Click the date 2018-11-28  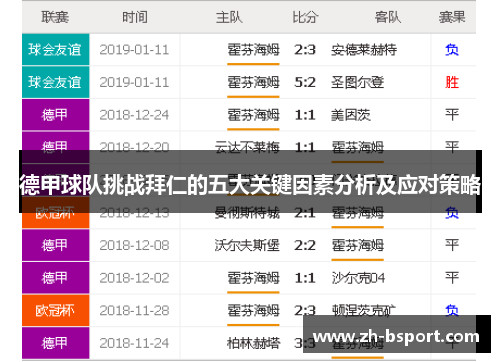[x=134, y=310]
